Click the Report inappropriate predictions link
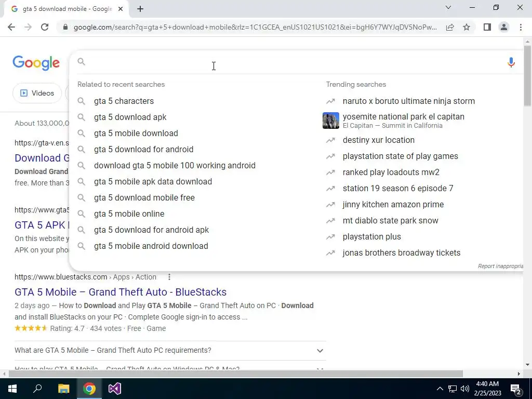532x399 pixels. click(500, 266)
